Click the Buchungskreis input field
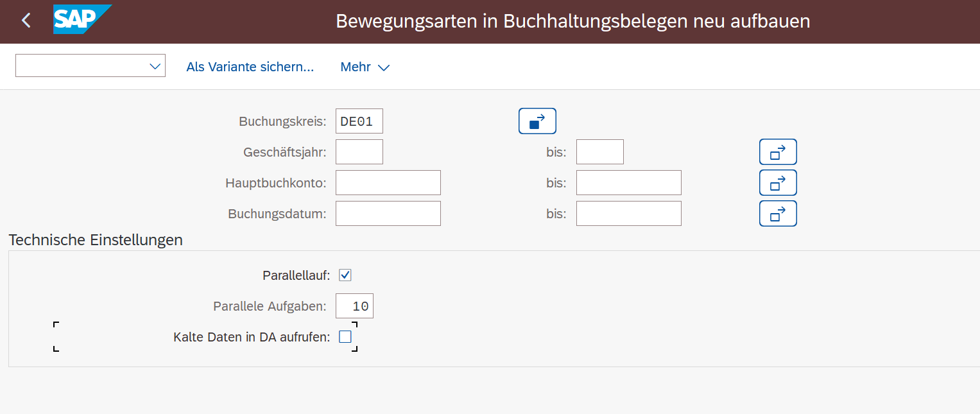Image resolution: width=980 pixels, height=414 pixels. pyautogui.click(x=359, y=121)
